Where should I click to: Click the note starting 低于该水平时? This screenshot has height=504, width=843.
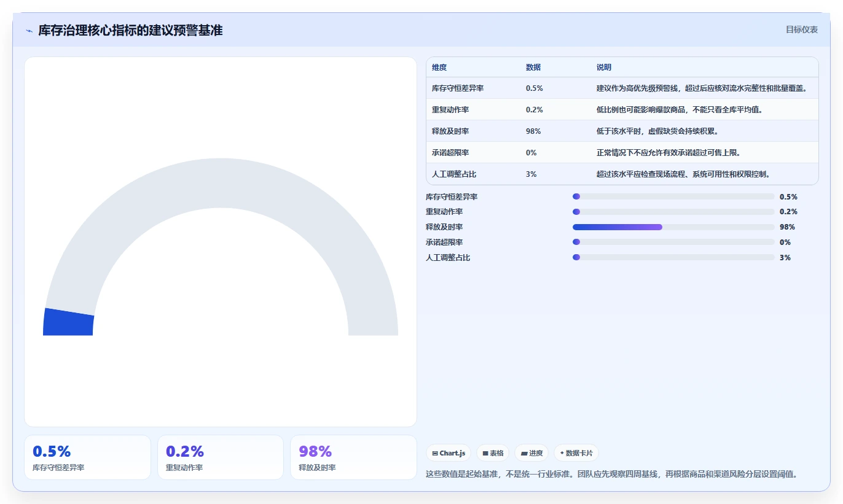click(657, 131)
